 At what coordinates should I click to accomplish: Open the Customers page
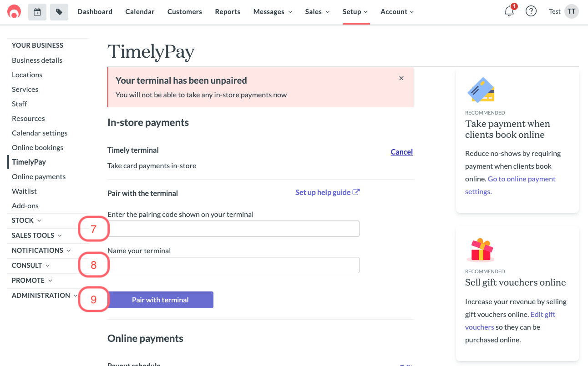[x=185, y=12]
